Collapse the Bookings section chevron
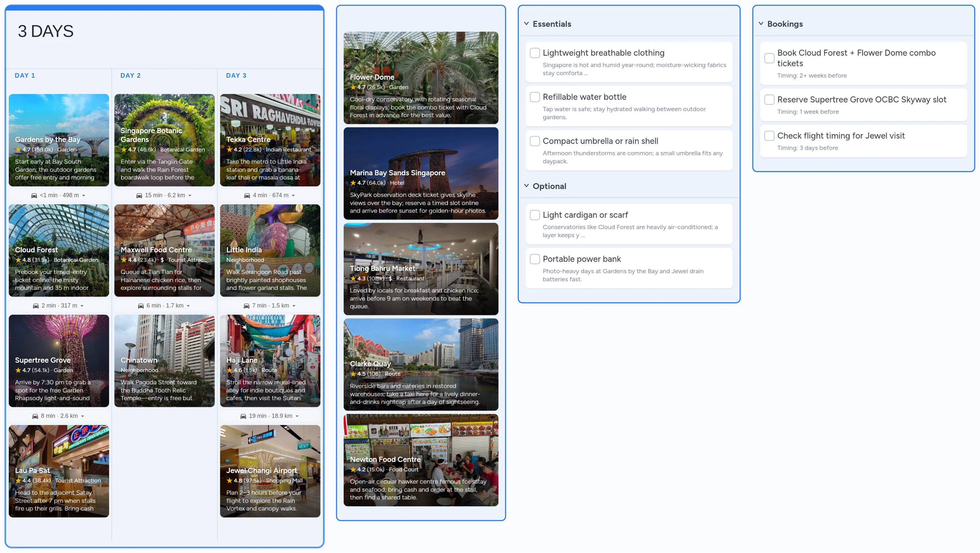 pos(761,24)
